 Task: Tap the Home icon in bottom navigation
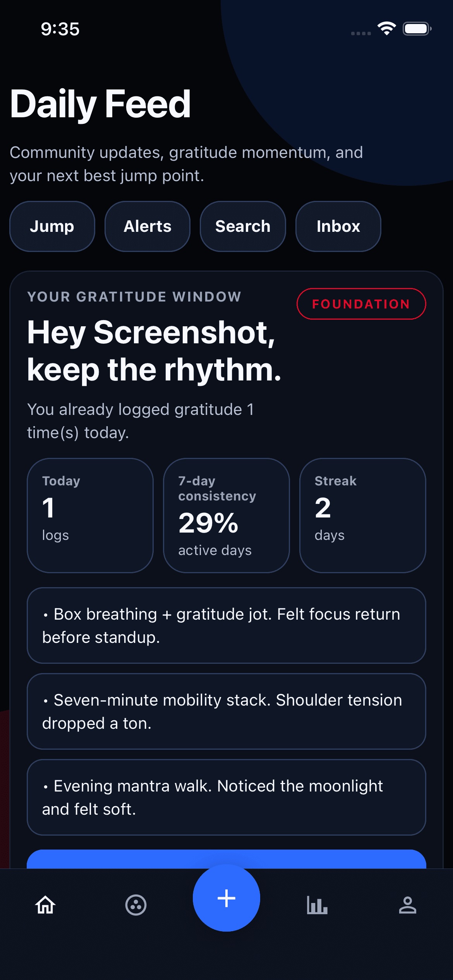[x=45, y=905]
